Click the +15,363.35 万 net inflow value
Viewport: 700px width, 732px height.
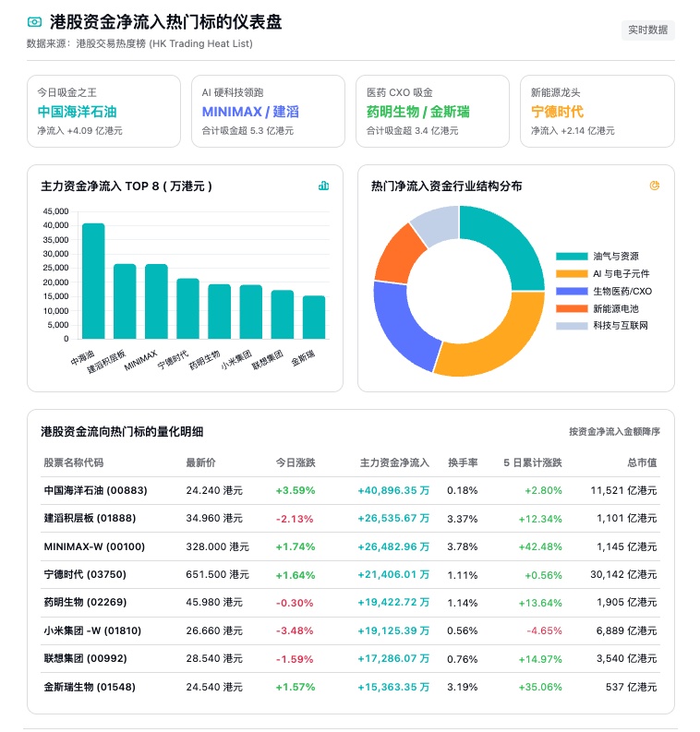pos(393,687)
